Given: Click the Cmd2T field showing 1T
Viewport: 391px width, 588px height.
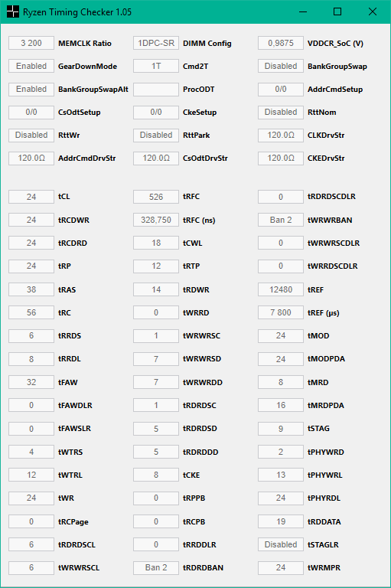Looking at the screenshot, I should pyautogui.click(x=156, y=66).
